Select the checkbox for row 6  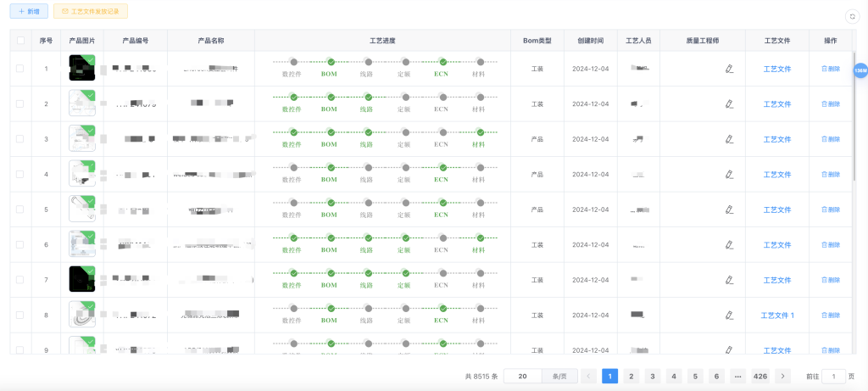[x=20, y=244]
